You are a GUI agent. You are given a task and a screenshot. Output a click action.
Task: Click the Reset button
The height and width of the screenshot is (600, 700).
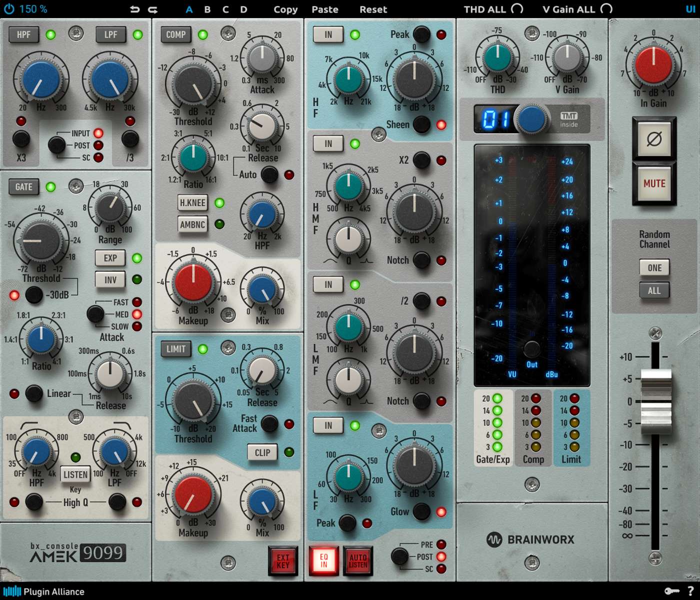click(373, 10)
